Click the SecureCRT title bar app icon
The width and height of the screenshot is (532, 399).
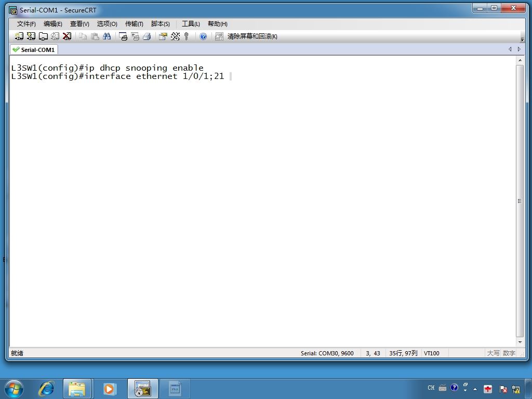click(x=13, y=10)
